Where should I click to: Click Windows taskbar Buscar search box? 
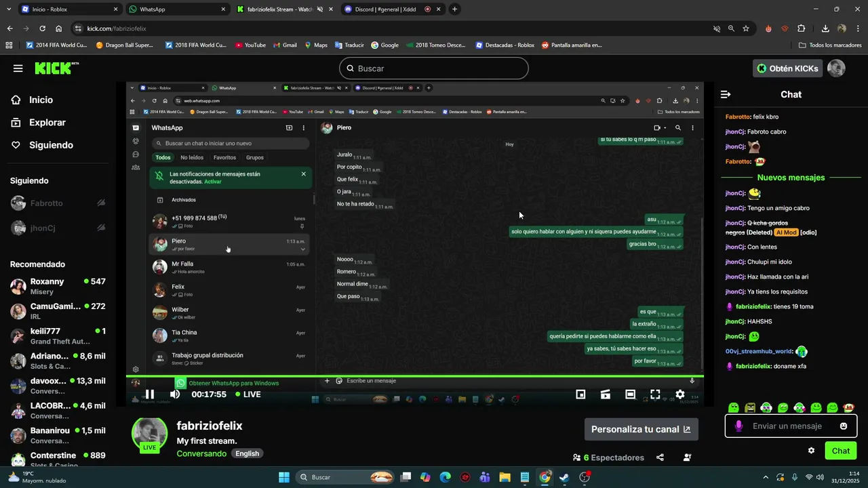point(346,477)
